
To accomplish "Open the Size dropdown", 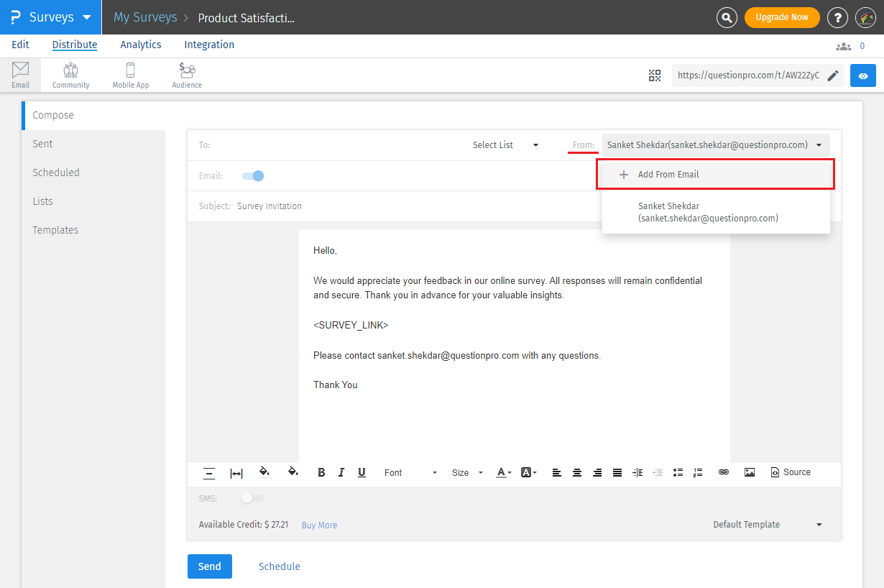I will 467,472.
